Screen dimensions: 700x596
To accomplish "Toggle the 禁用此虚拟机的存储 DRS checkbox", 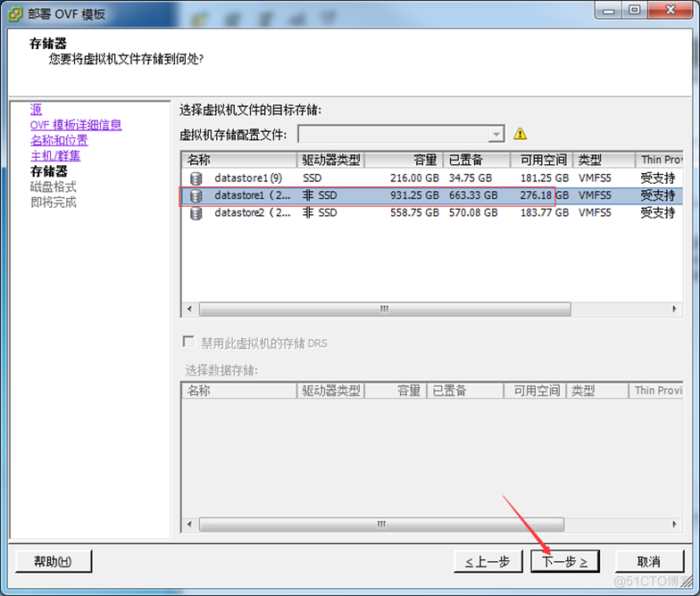I will 188,343.
